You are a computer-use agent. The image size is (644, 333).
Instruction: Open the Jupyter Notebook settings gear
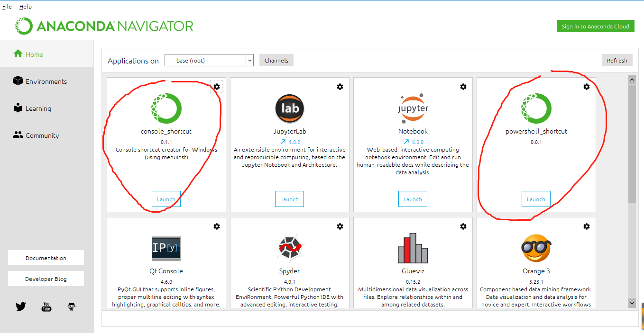click(463, 87)
